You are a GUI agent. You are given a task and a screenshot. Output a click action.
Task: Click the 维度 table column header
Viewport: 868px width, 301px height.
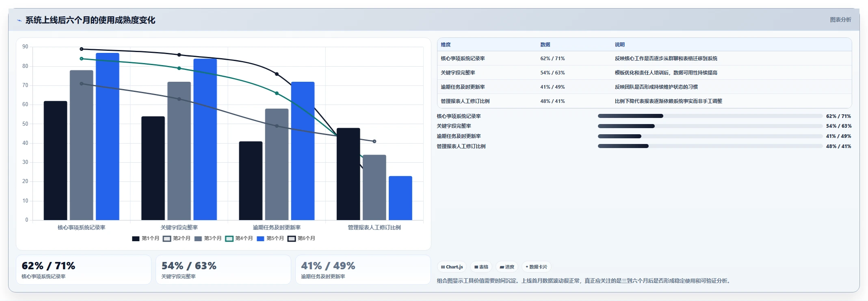(446, 45)
